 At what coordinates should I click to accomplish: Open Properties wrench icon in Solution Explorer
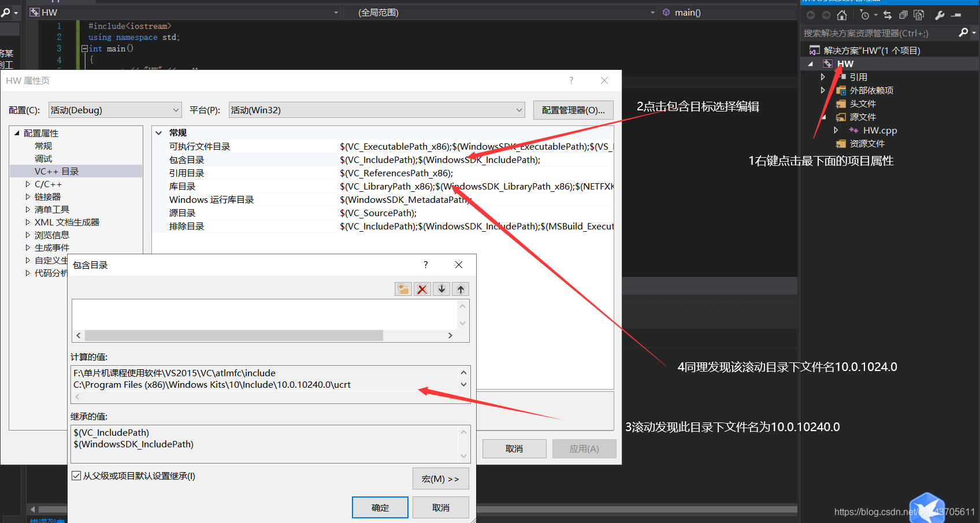(940, 15)
